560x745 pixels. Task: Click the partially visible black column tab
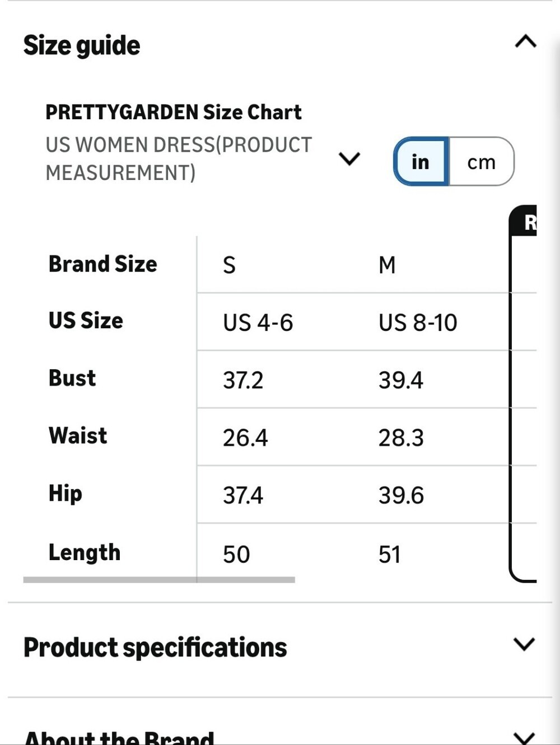[x=524, y=222]
